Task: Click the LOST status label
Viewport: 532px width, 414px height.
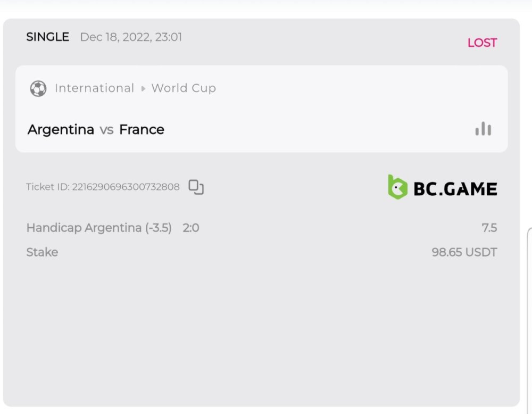Action: point(482,43)
